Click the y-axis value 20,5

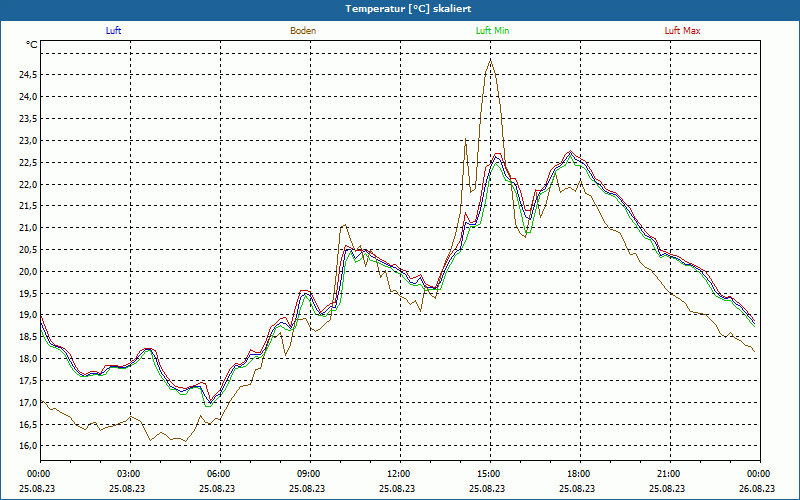(x=28, y=250)
